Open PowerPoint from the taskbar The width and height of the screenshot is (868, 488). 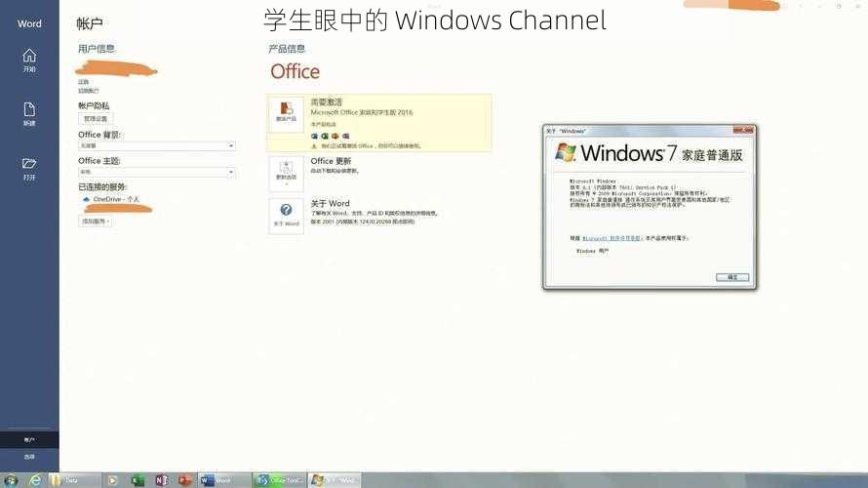tap(185, 480)
